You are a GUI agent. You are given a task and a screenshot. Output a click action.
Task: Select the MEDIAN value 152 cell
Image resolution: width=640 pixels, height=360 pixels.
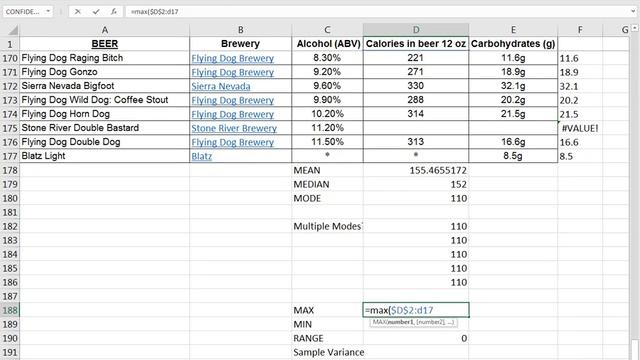[416, 184]
